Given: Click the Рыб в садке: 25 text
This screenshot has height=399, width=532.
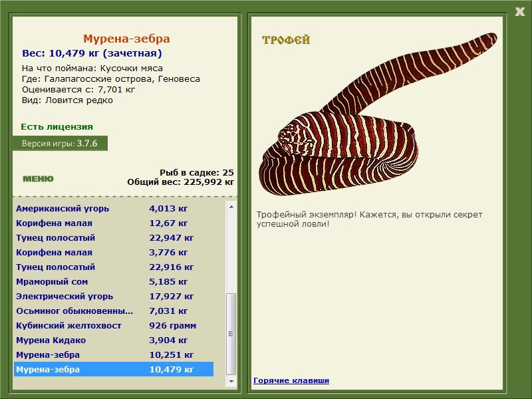Looking at the screenshot, I should tap(197, 172).
